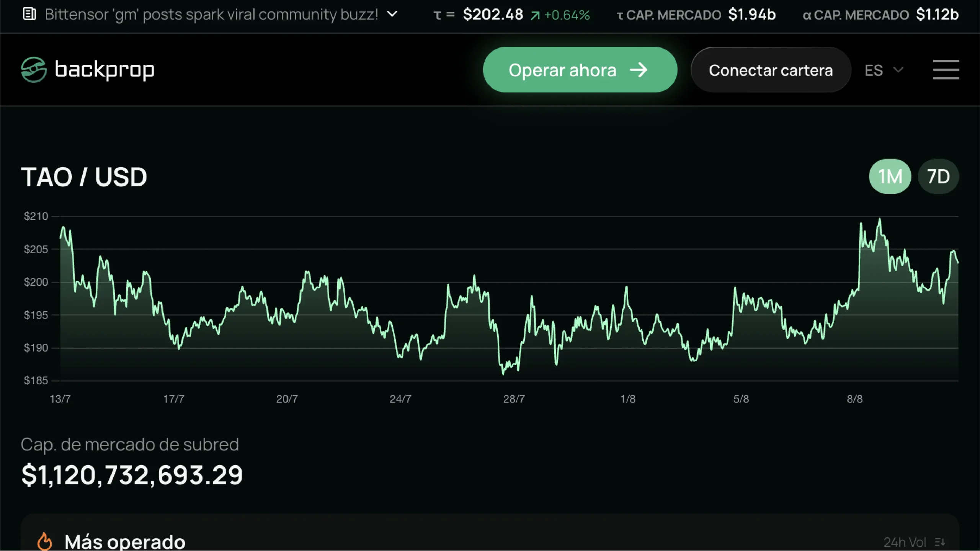Click the green up-arrow price change icon
Image resolution: width=980 pixels, height=551 pixels.
535,15
